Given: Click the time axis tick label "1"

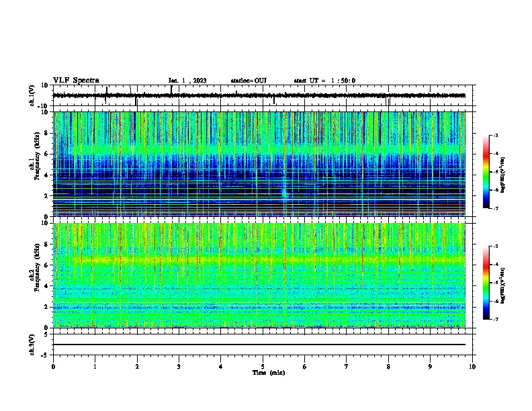Looking at the screenshot, I should 95,367.
